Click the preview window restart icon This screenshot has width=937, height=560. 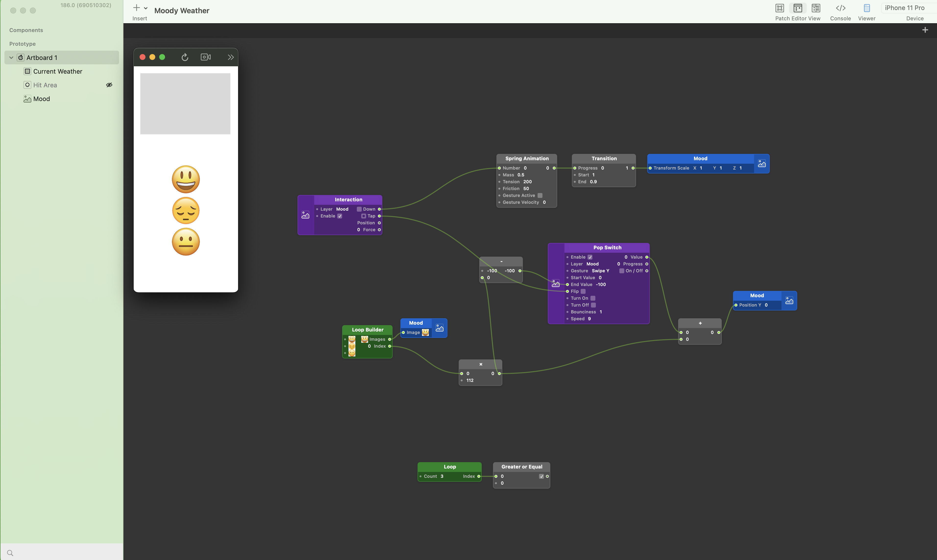(x=185, y=57)
